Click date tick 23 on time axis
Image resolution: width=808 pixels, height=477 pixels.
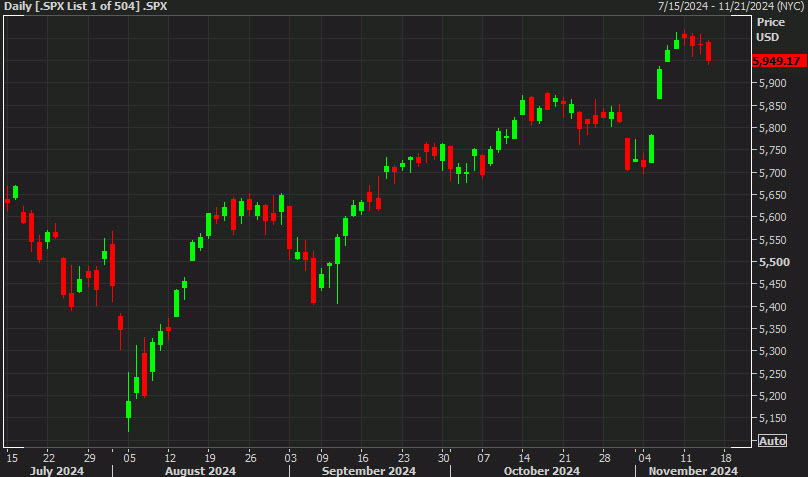(403, 457)
